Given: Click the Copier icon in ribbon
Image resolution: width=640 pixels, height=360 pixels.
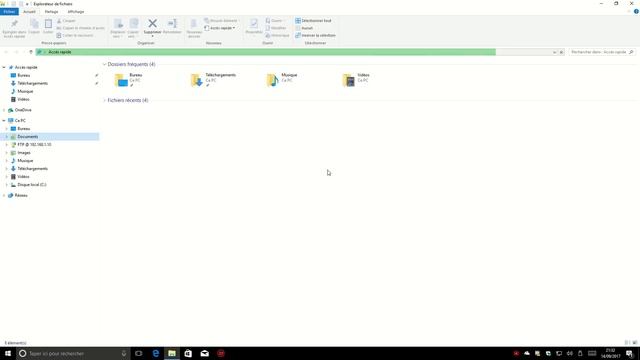Looking at the screenshot, I should click(x=34, y=24).
